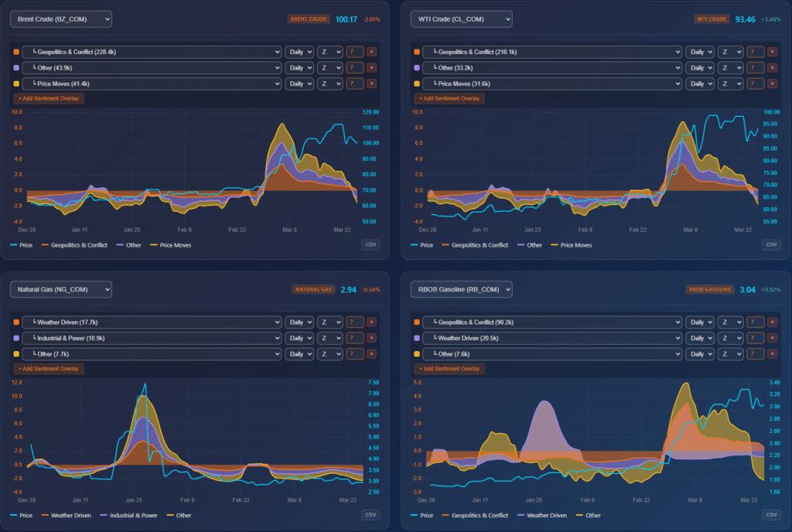Image resolution: width=792 pixels, height=532 pixels.
Task: Click the orange swatch beside Geopolitics & Conflict (228.4k)
Action: (x=16, y=52)
